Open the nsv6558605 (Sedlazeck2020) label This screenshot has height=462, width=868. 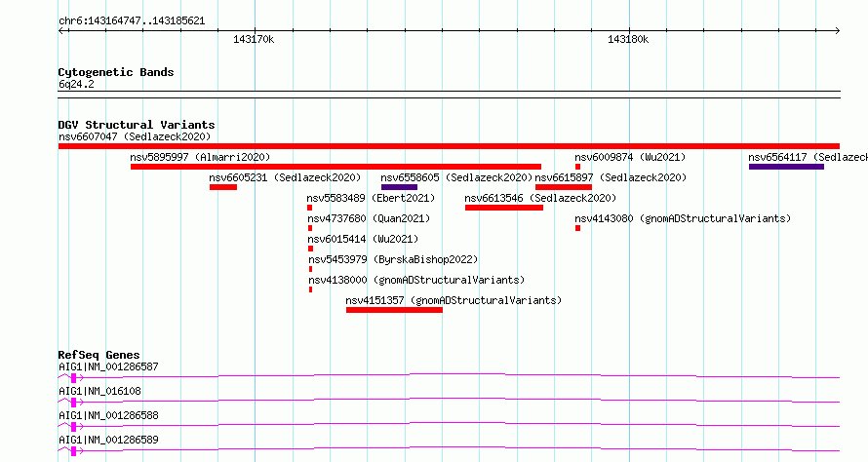[456, 177]
